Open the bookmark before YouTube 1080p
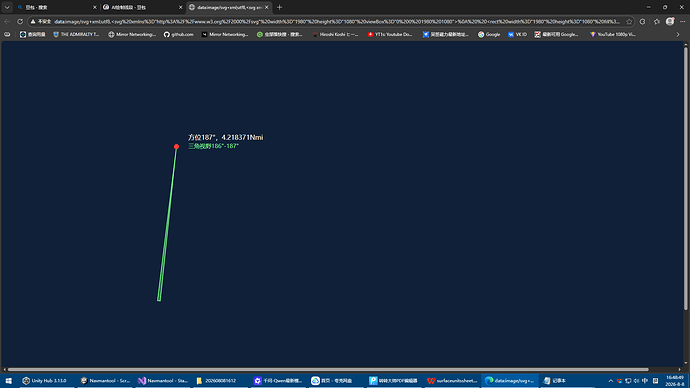 point(557,34)
